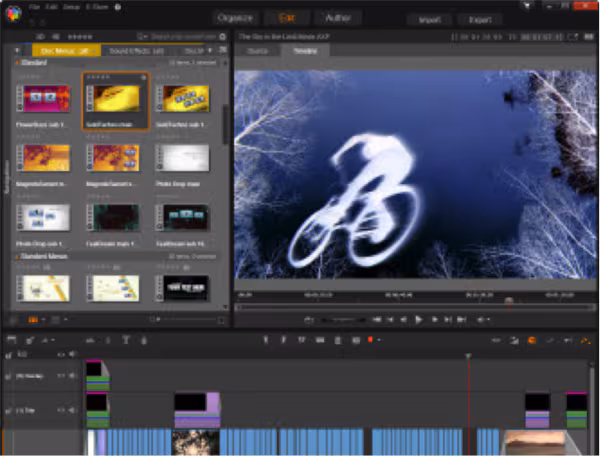The image size is (600, 456).
Task: Click the trash can delete icon in timeline toolbar
Action: [338, 340]
